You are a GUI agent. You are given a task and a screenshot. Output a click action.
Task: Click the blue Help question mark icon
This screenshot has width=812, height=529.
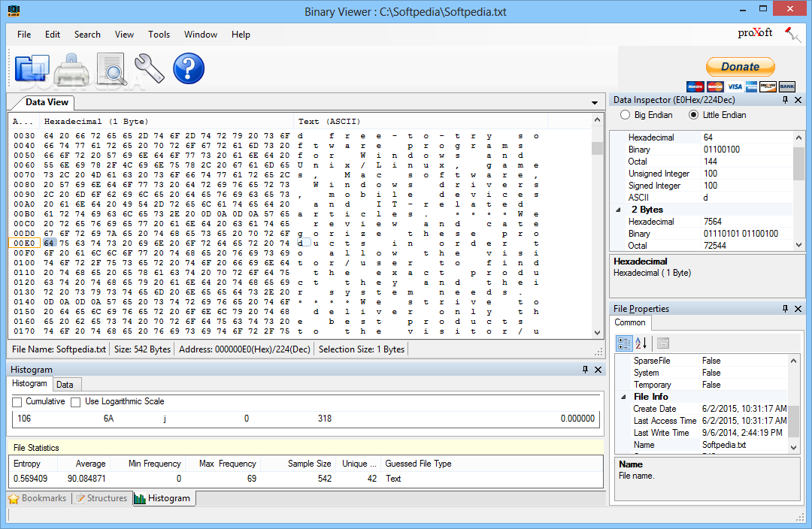tap(189, 68)
